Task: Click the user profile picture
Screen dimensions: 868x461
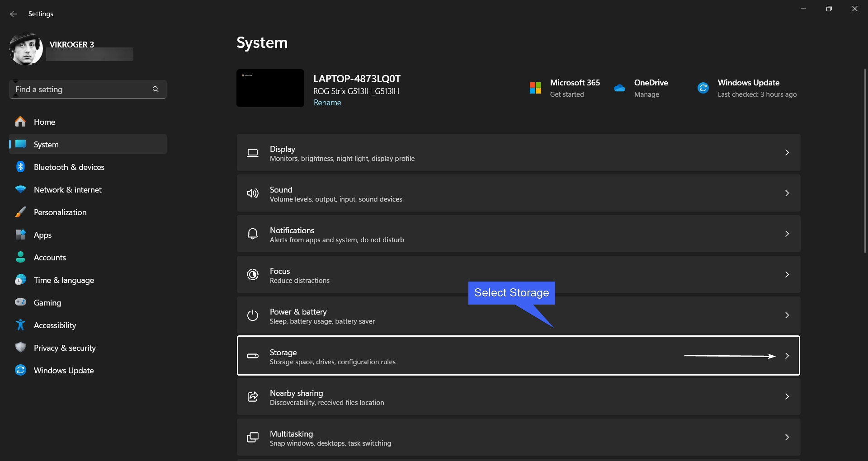Action: pos(26,49)
